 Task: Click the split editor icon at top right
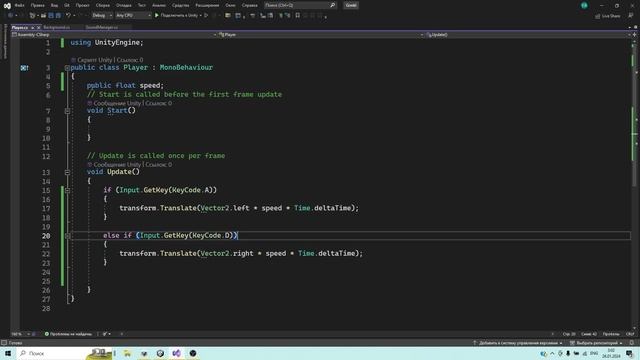(x=634, y=35)
